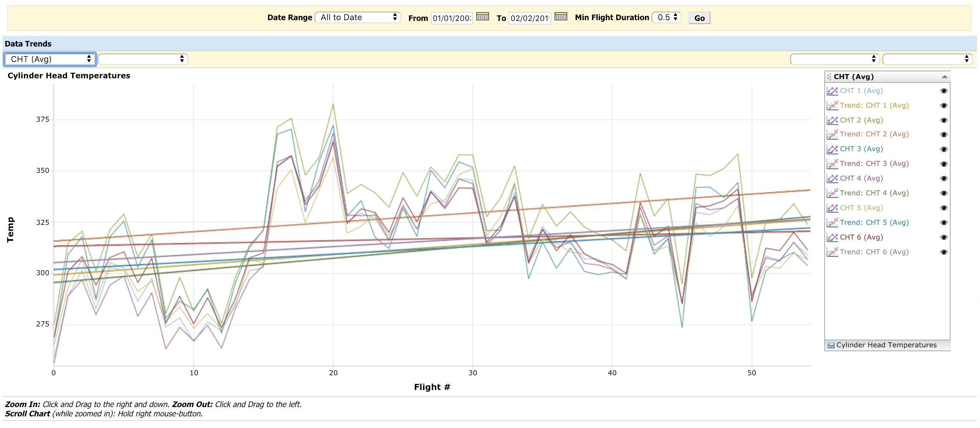This screenshot has width=980, height=428.
Task: Open the From date calendar picker
Action: click(482, 17)
